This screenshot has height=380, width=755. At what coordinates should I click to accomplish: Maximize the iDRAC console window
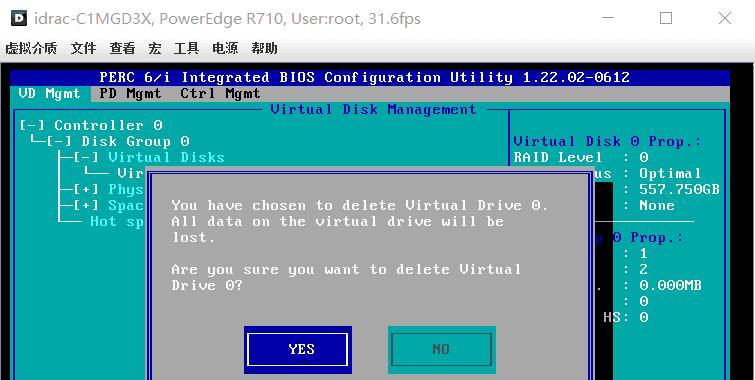tap(666, 18)
